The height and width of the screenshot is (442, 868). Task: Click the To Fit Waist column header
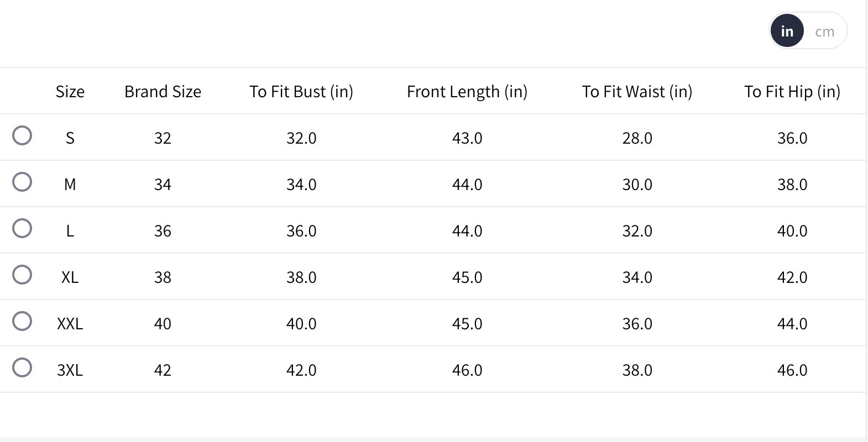pos(637,92)
